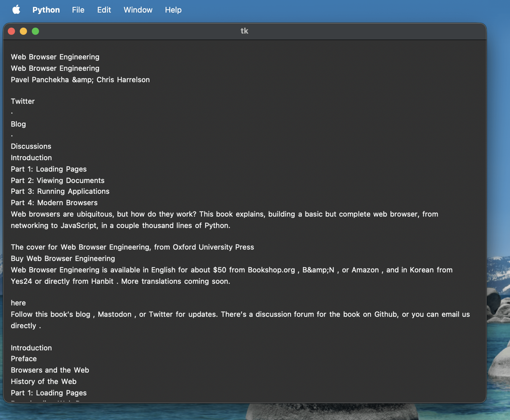The width and height of the screenshot is (510, 420).
Task: Open the File menu
Action: (x=78, y=10)
